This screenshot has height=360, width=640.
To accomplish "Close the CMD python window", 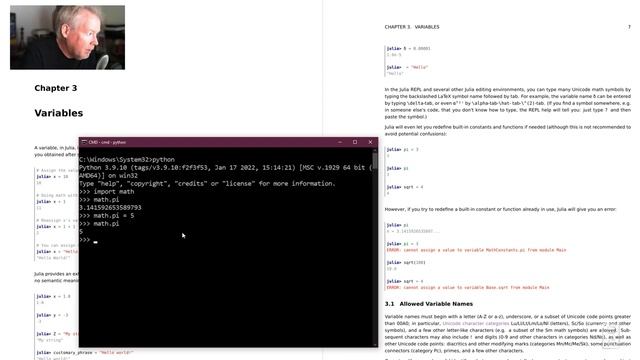I will coord(370,142).
